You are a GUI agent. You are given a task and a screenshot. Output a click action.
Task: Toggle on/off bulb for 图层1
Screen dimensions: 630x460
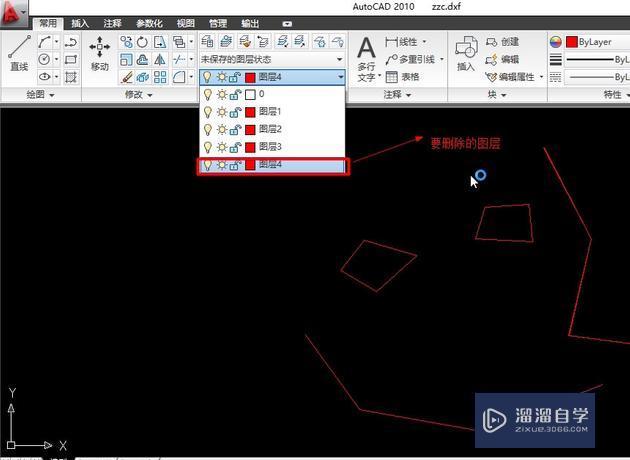pos(208,112)
